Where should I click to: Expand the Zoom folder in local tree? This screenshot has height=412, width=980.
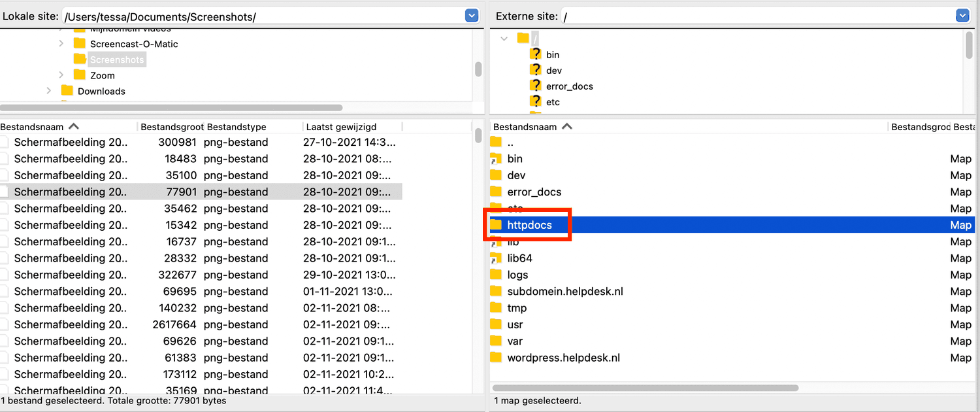(61, 75)
